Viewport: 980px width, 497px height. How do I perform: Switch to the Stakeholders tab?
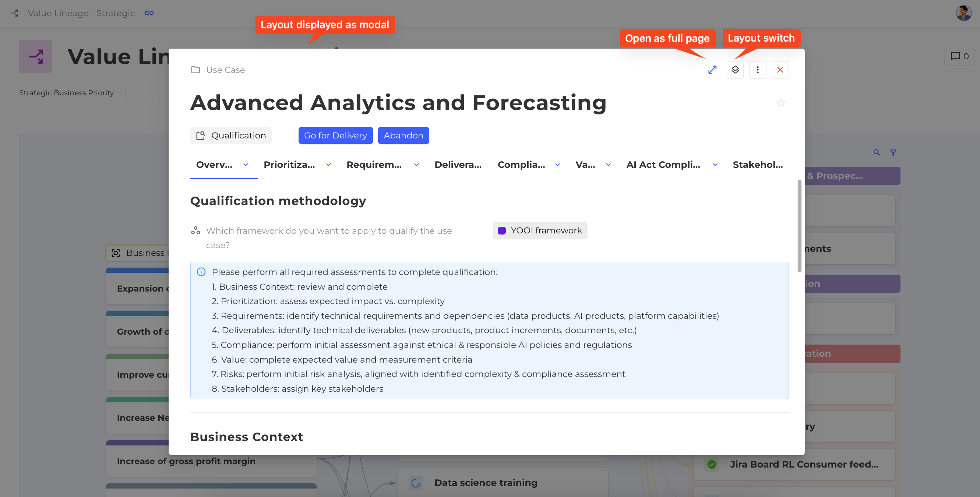tap(757, 165)
